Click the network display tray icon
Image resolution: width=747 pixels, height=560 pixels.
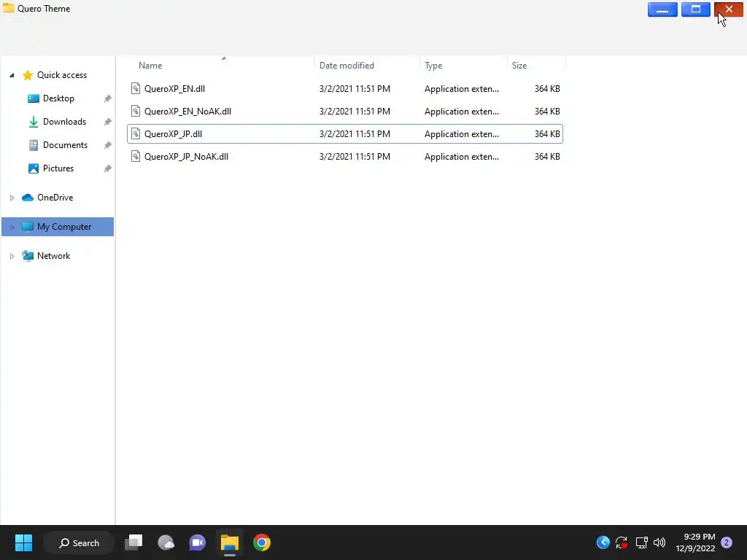641,542
